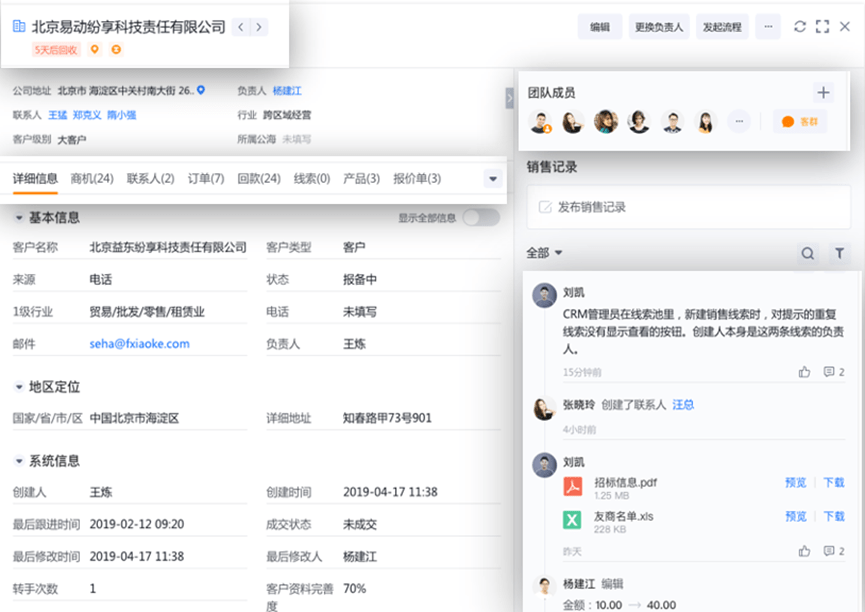Viewport: 865px width, 612px height.
Task: Open map pin next to company address
Action: 201,90
